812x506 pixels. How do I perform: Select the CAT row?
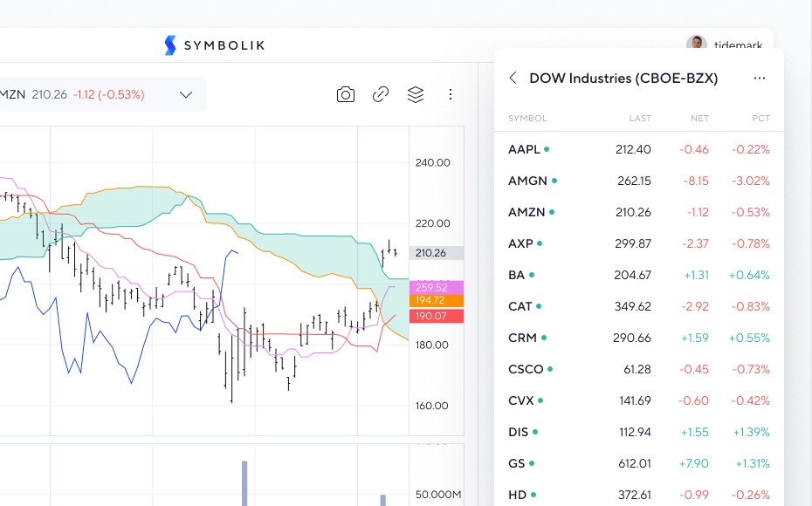pyautogui.click(x=639, y=306)
